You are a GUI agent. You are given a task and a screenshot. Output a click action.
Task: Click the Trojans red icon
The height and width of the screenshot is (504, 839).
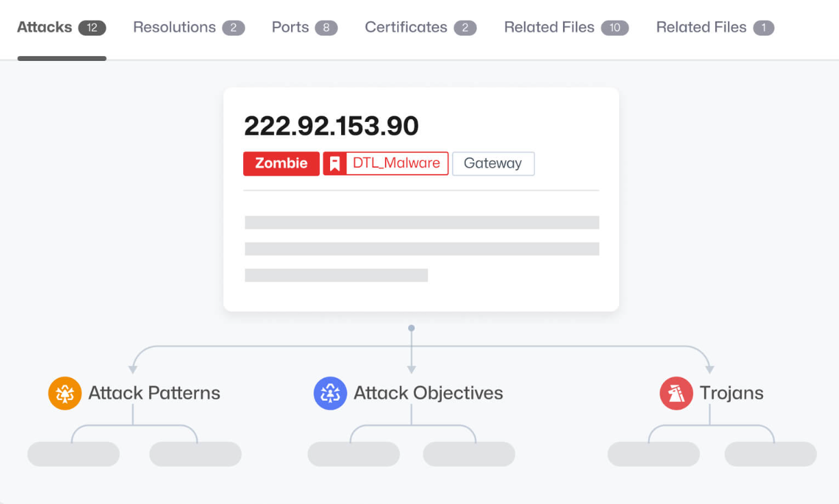coord(676,393)
